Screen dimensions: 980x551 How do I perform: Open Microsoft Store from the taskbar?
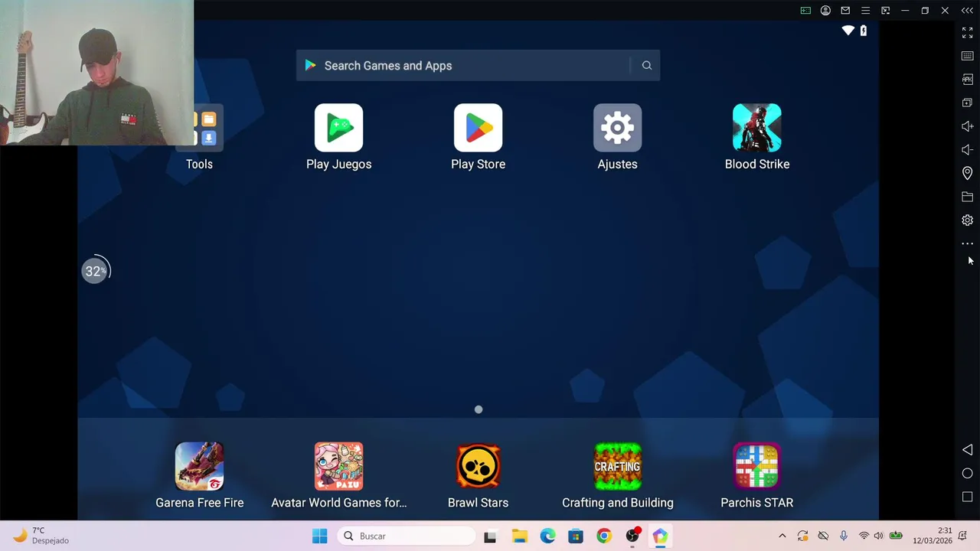coord(576,536)
